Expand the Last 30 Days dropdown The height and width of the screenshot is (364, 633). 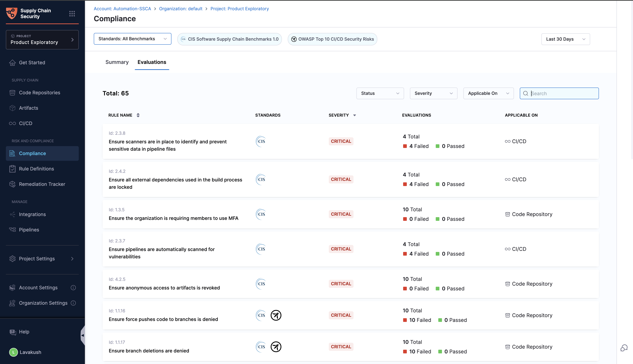coord(565,39)
